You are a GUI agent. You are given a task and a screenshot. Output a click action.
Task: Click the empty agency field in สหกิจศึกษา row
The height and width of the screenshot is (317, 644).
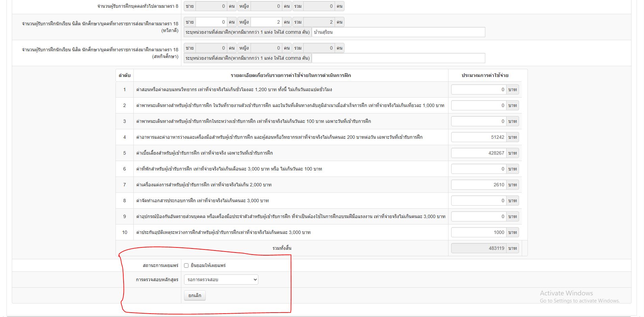(398, 58)
